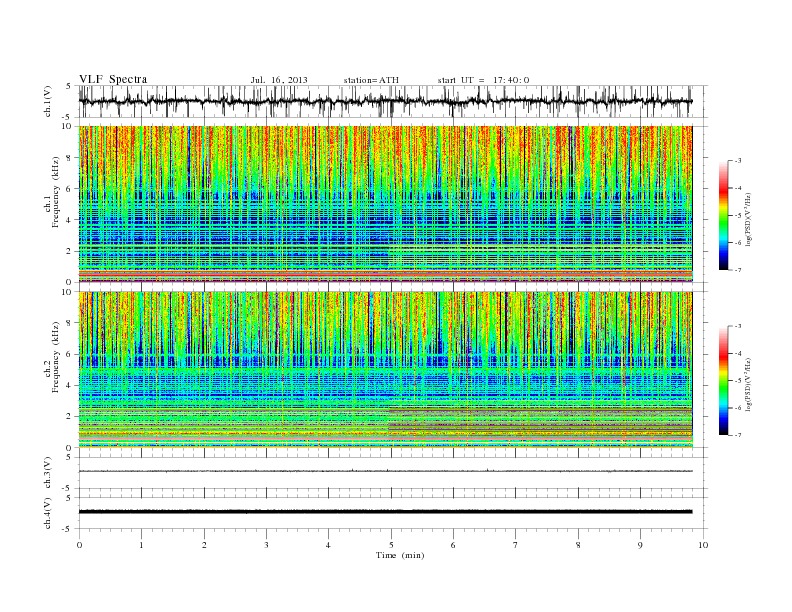Click the ch.2 spectrogram color bar

point(724,381)
